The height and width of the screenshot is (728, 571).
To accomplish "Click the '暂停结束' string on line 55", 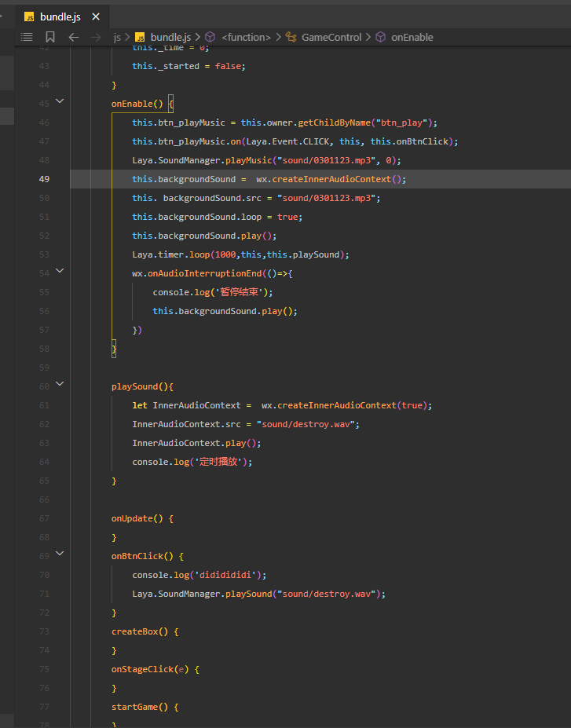I will click(239, 292).
